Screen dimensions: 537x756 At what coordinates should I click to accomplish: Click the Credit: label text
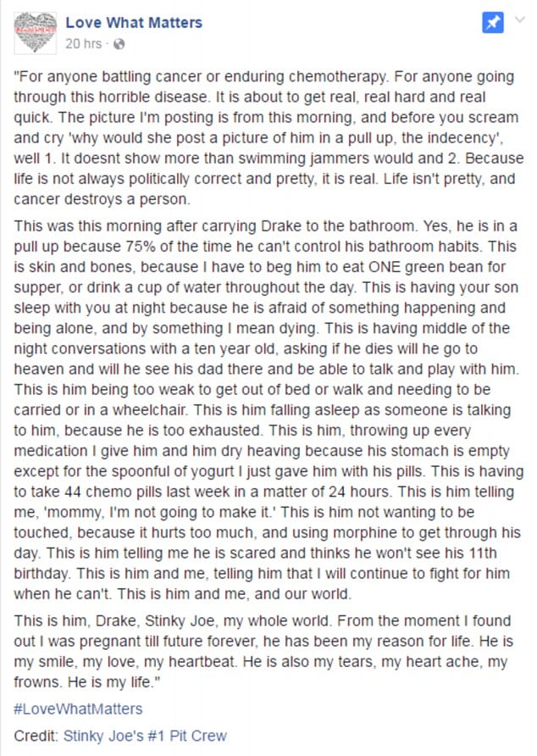pos(36,736)
